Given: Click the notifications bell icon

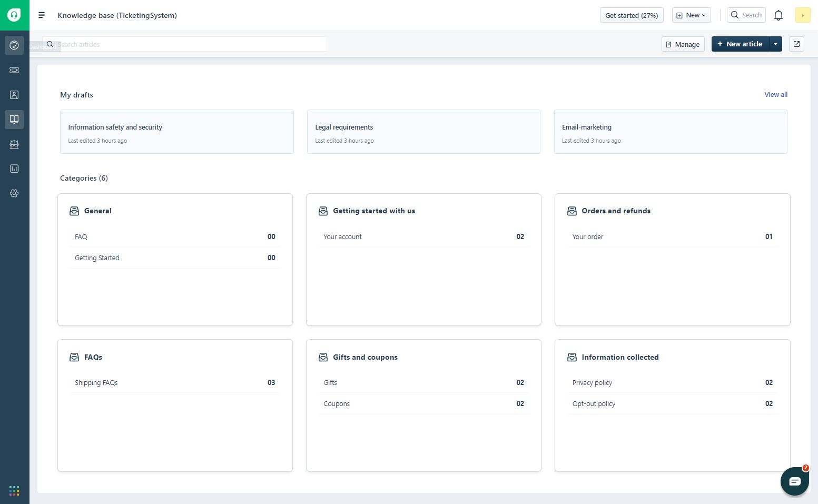Looking at the screenshot, I should click(x=778, y=15).
